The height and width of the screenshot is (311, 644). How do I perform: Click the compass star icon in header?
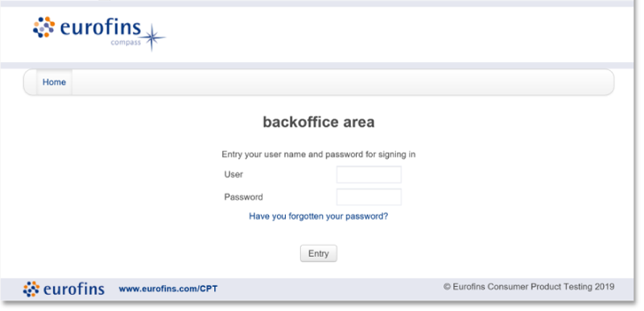pos(151,37)
